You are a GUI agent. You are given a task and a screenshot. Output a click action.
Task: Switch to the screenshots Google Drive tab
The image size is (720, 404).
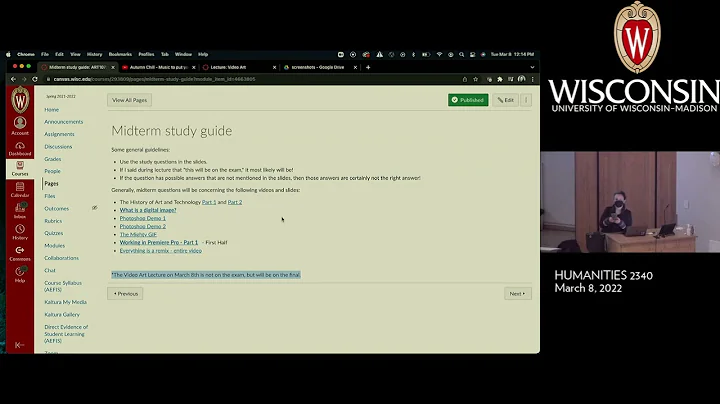pyautogui.click(x=320, y=67)
